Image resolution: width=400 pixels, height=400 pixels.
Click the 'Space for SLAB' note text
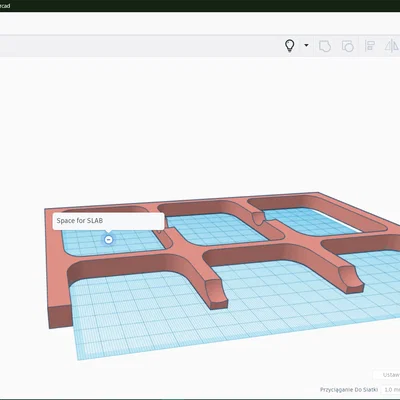click(80, 221)
